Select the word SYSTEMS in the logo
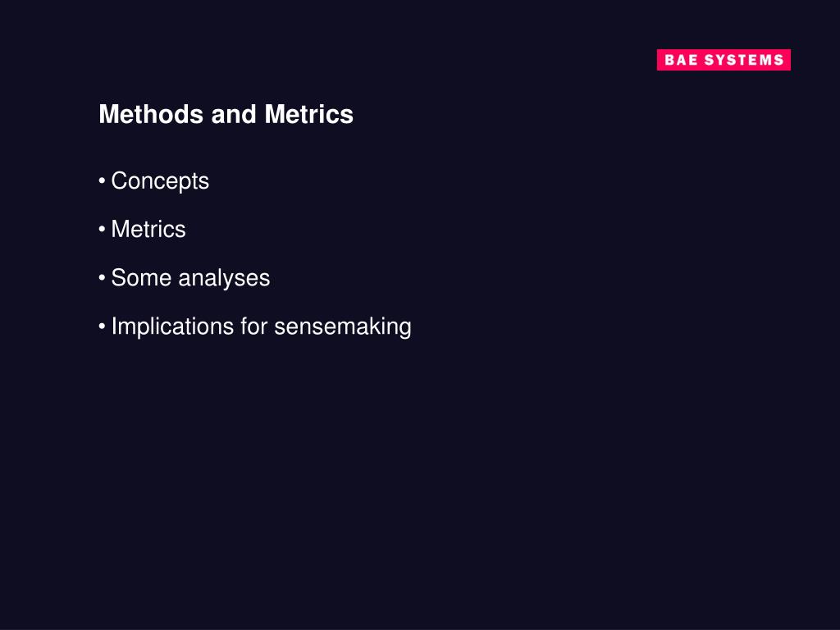Viewport: 840px width, 630px height. [744, 60]
